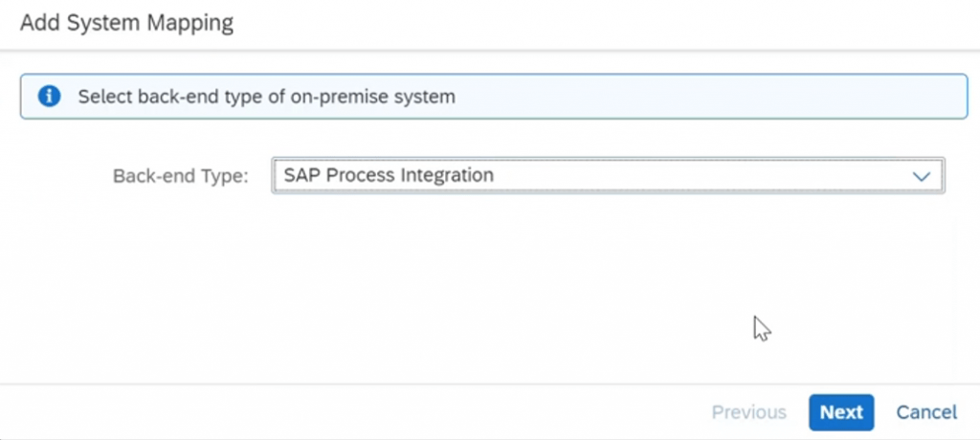Image resolution: width=980 pixels, height=440 pixels.
Task: Open the Back-end Type dropdown list
Action: (x=608, y=176)
